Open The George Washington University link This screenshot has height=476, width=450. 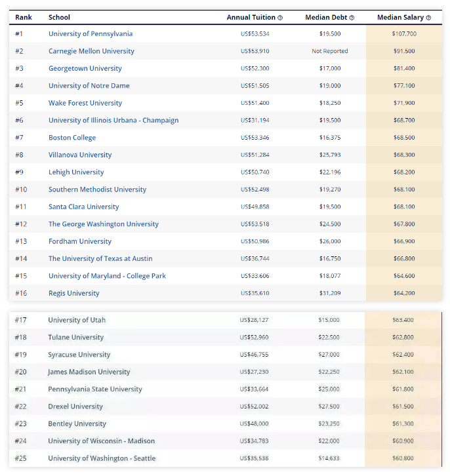[104, 224]
